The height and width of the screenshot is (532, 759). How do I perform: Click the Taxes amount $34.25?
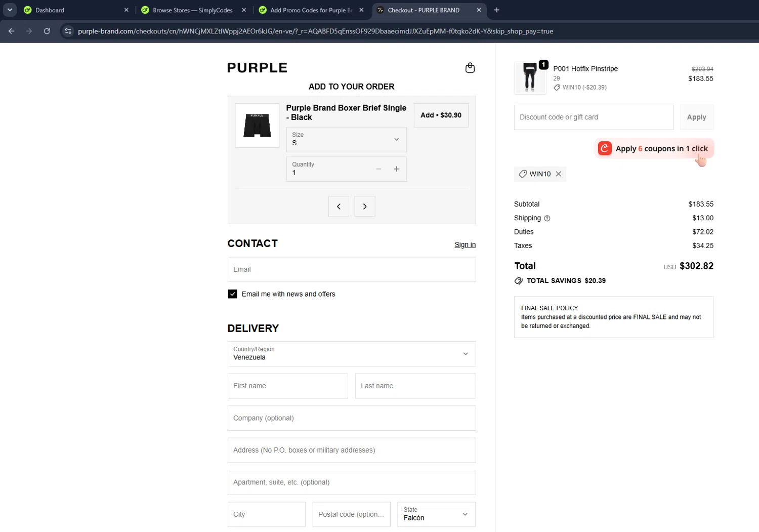pos(703,245)
